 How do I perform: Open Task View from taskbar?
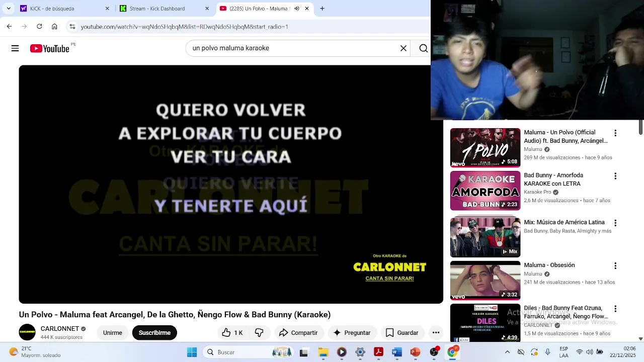click(303, 352)
